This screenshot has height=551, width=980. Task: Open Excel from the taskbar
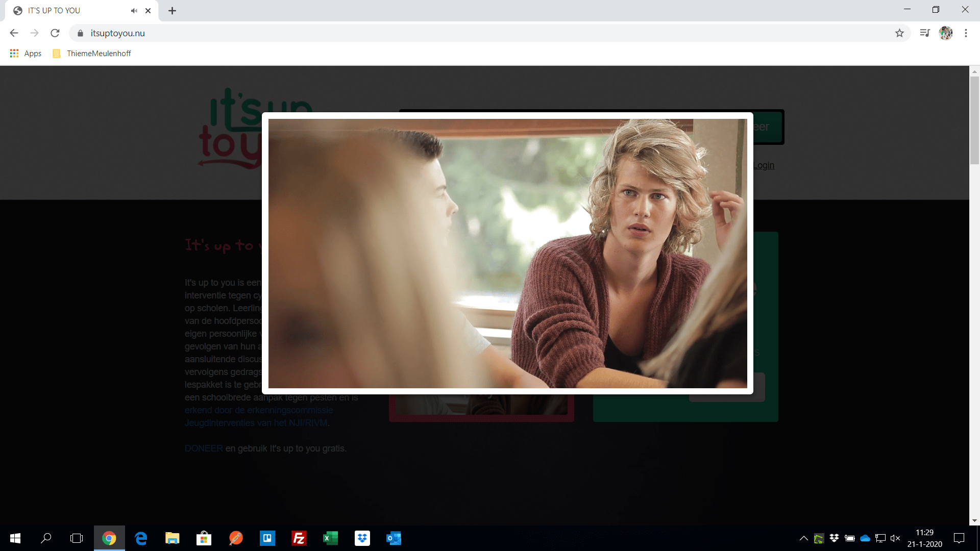point(331,538)
